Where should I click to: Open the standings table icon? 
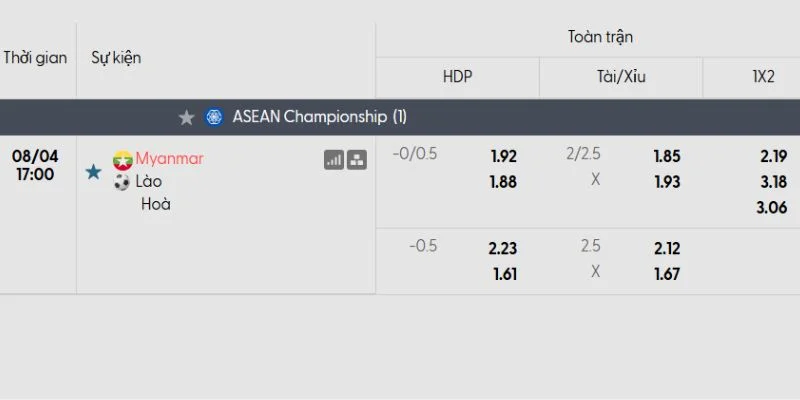pyautogui.click(x=357, y=160)
